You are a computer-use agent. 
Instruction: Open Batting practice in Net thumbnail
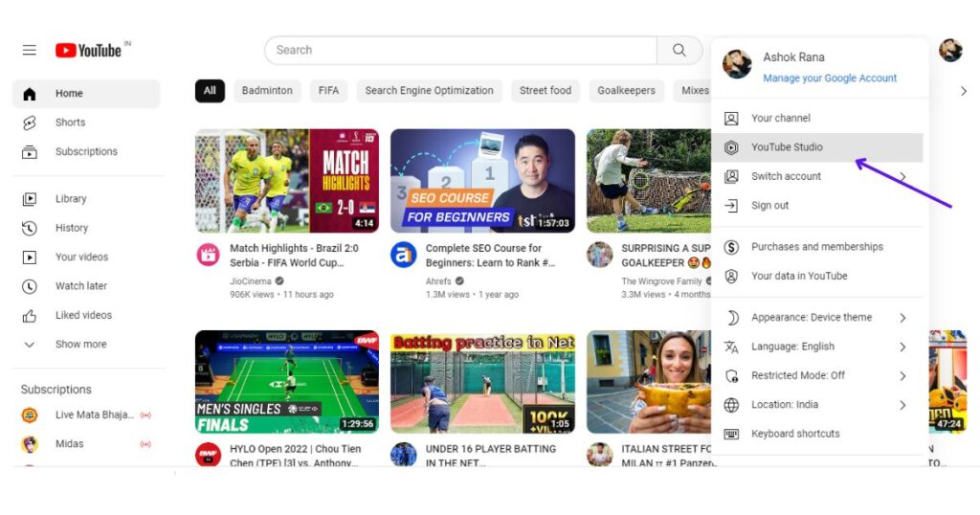point(482,382)
